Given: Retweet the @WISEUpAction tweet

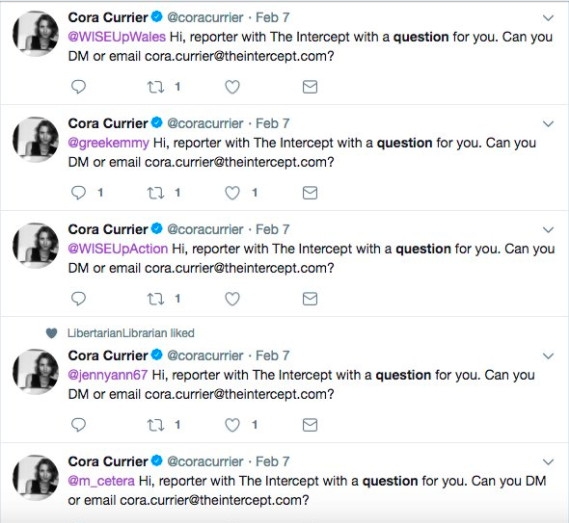Looking at the screenshot, I should 156,299.
